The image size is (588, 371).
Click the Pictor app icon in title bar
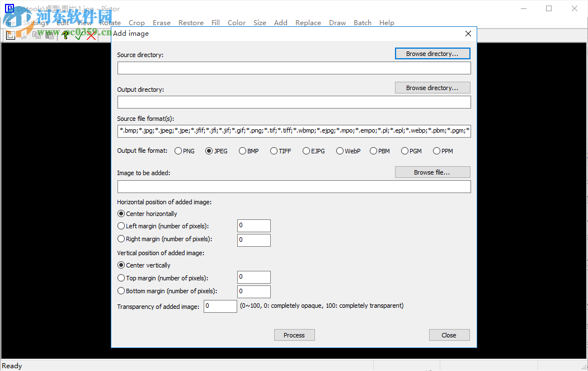click(x=10, y=8)
